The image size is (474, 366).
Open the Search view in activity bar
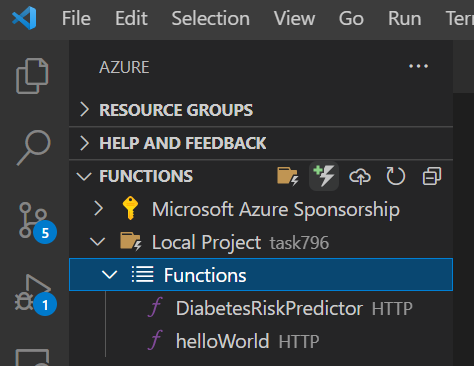point(34,148)
